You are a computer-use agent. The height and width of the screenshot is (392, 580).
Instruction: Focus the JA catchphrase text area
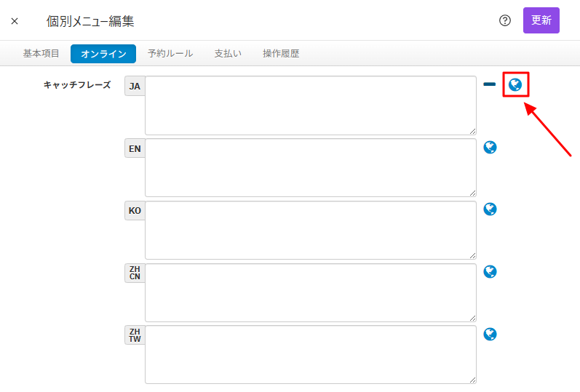pyautogui.click(x=310, y=105)
